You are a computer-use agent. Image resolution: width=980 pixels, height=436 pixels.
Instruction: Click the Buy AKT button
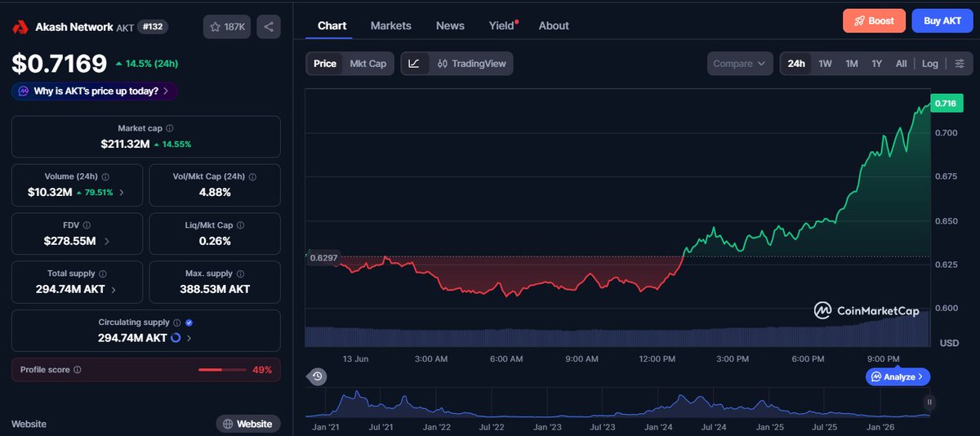click(x=942, y=20)
